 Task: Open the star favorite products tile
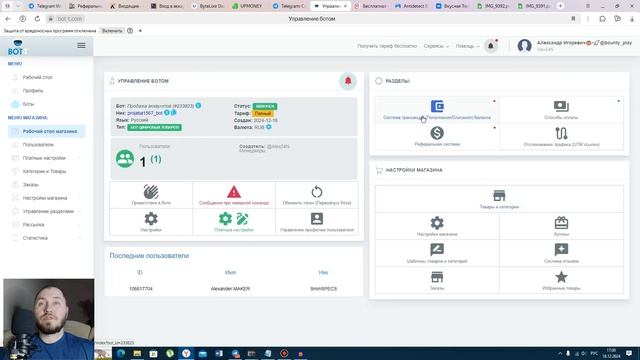561,280
